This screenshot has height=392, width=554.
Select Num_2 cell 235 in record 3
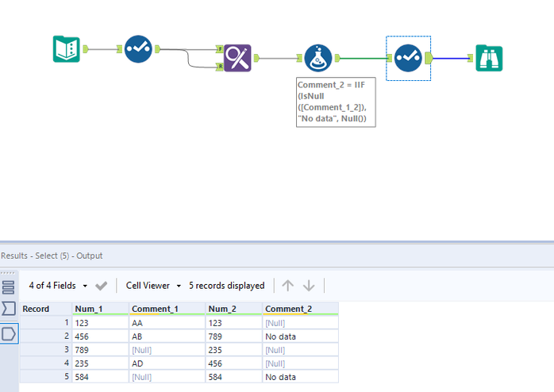(x=233, y=350)
